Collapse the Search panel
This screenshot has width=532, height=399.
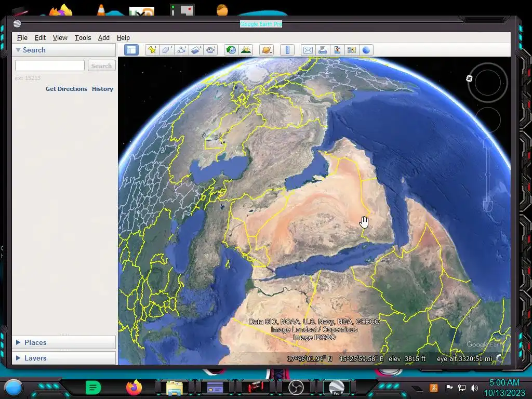18,50
